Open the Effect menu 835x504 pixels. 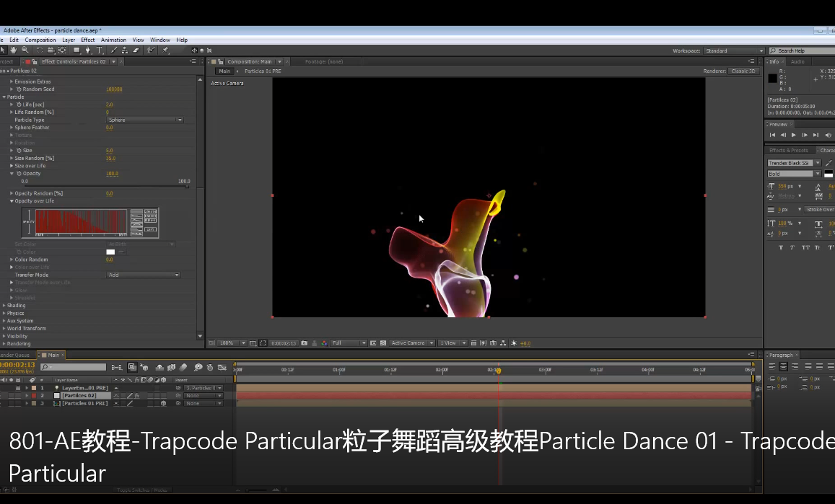(88, 40)
